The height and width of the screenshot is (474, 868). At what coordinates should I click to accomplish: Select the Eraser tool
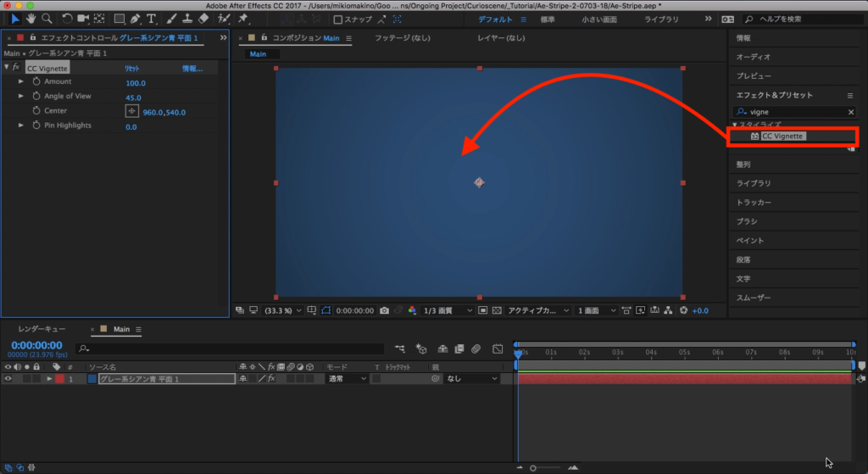point(205,19)
